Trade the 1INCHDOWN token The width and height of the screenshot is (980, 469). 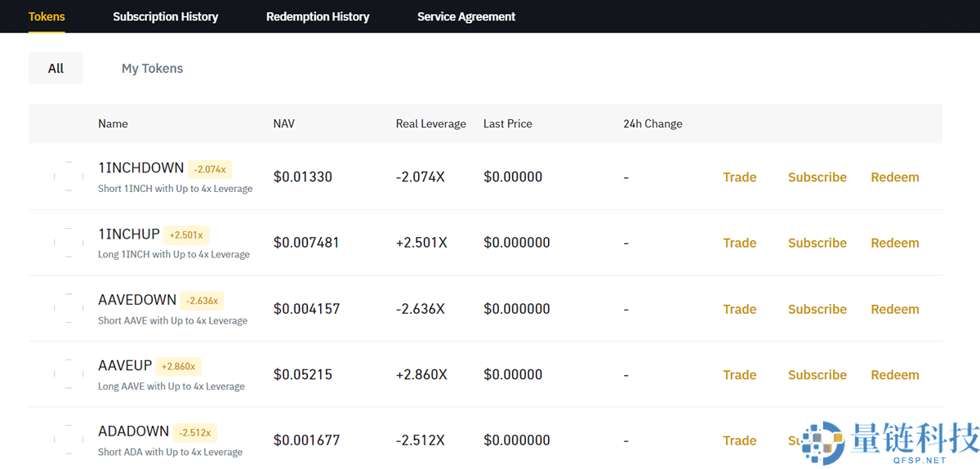pos(739,177)
